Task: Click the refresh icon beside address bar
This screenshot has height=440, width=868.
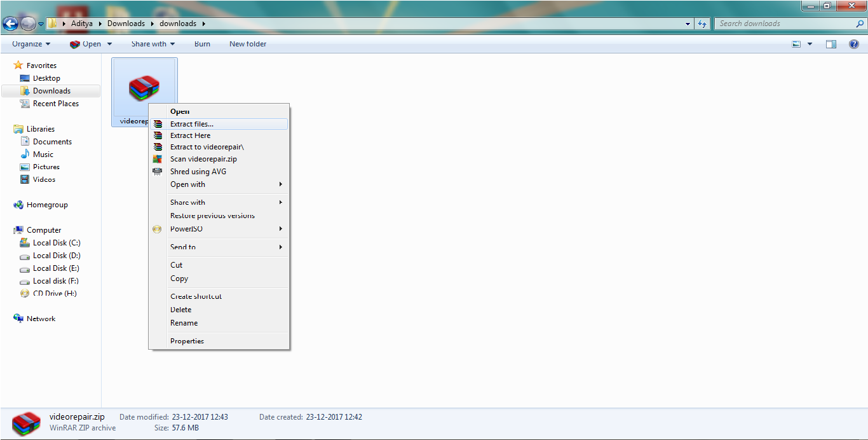Action: click(702, 24)
